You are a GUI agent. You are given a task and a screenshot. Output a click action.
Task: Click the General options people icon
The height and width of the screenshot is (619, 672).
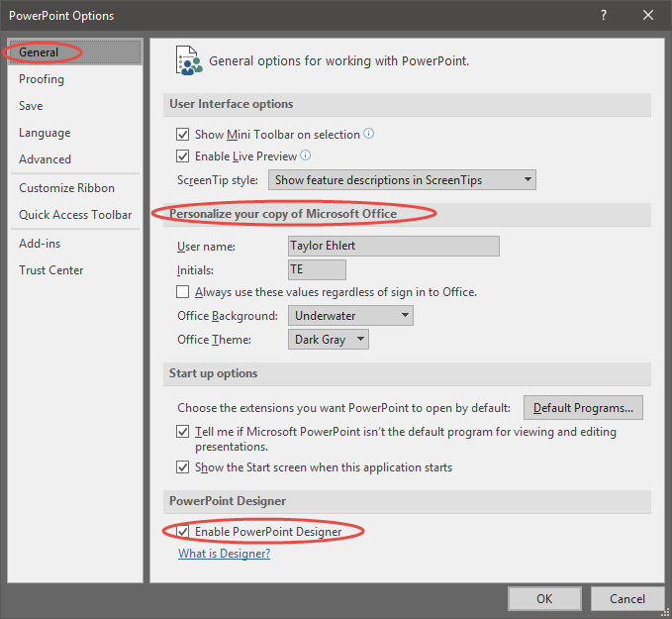click(189, 60)
